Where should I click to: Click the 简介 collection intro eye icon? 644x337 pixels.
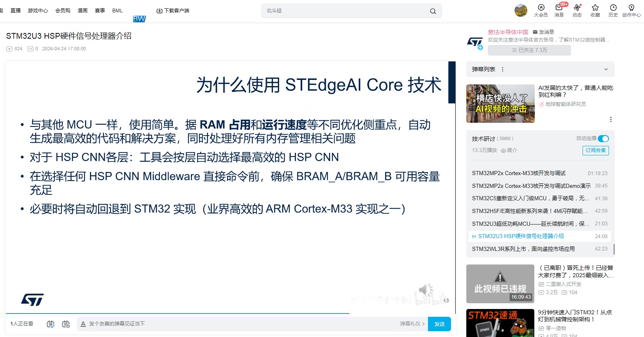(x=509, y=150)
